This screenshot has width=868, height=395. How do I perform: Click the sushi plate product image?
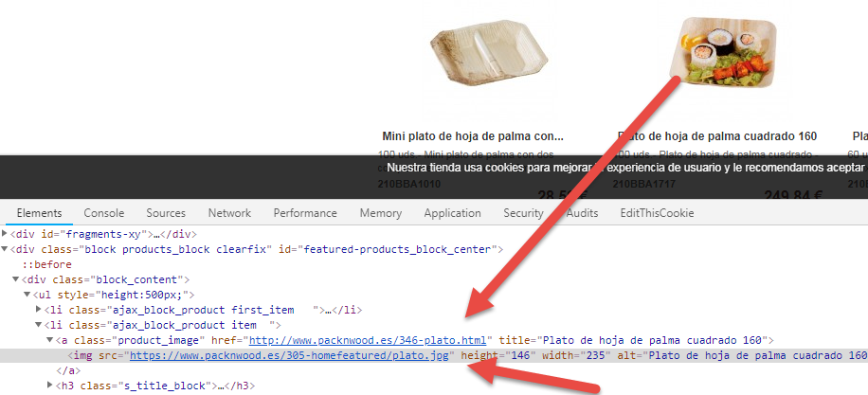(x=722, y=51)
